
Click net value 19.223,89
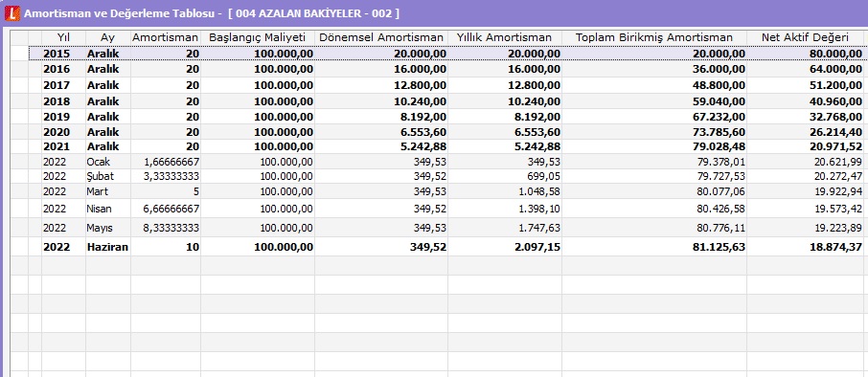(x=806, y=228)
